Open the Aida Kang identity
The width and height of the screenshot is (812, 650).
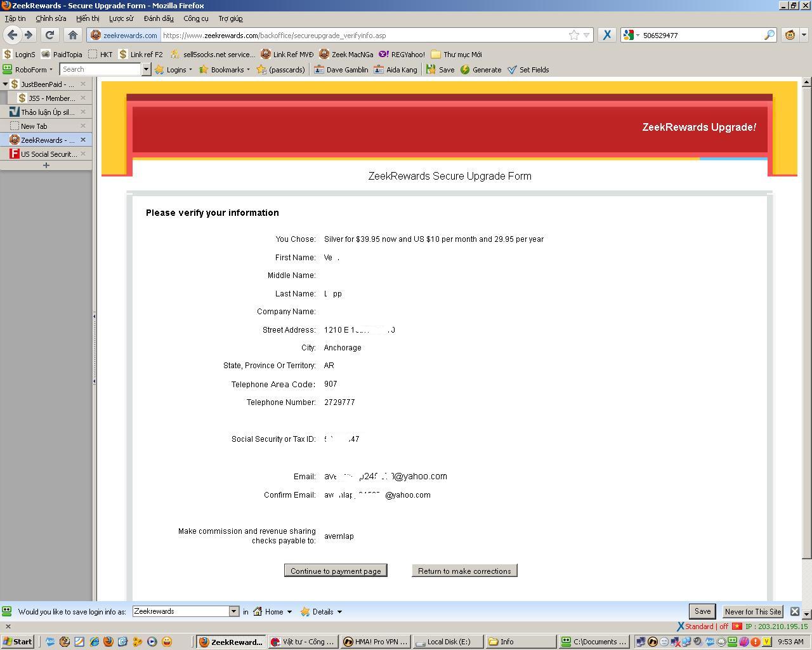[x=396, y=70]
